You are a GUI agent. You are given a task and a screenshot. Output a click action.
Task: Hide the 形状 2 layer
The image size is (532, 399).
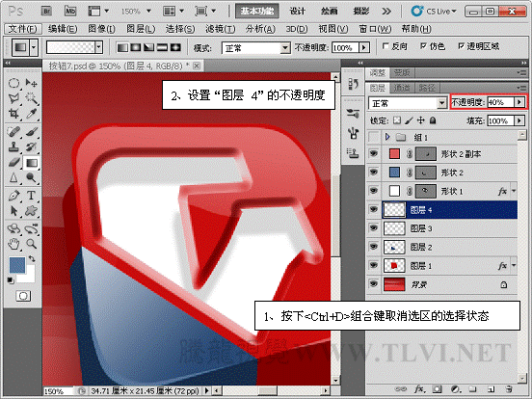click(374, 173)
